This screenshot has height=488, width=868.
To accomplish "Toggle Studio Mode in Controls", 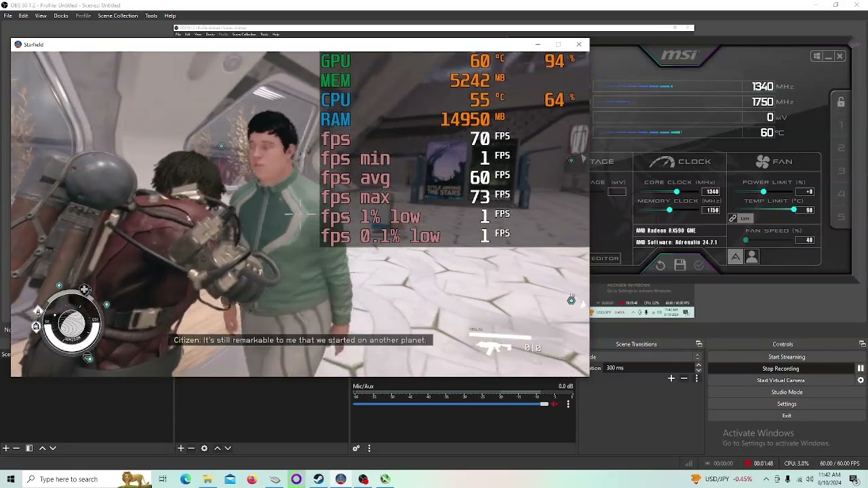I will coord(787,392).
